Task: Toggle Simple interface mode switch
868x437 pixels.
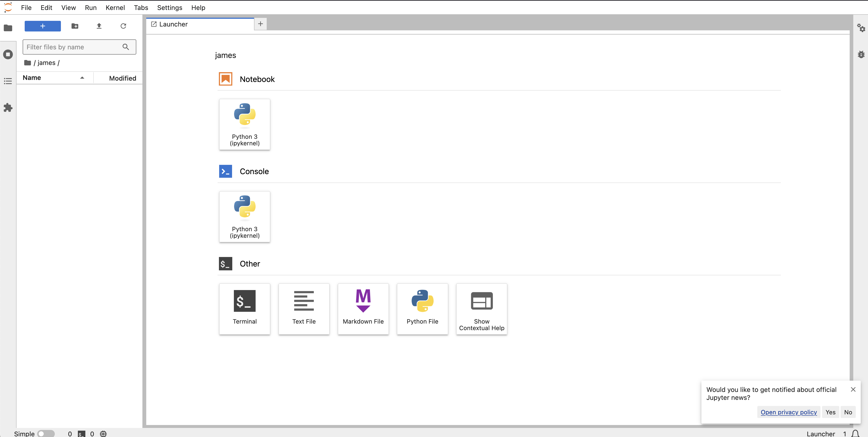Action: tap(46, 434)
